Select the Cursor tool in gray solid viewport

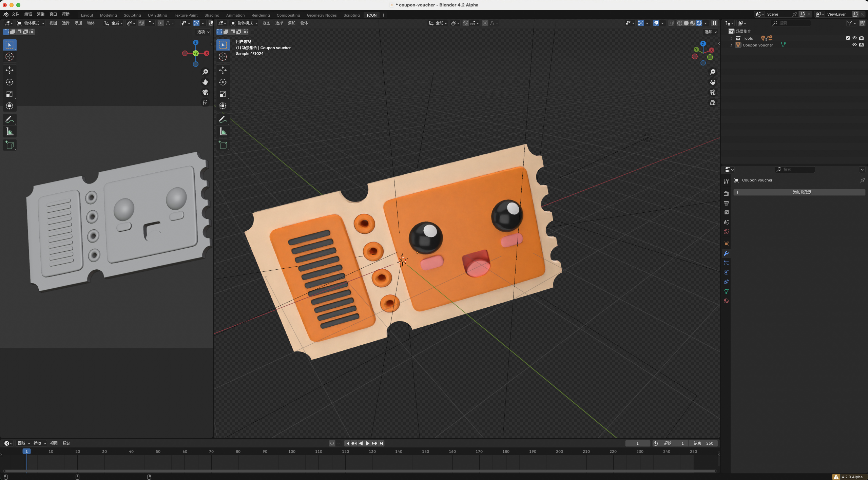(x=9, y=57)
